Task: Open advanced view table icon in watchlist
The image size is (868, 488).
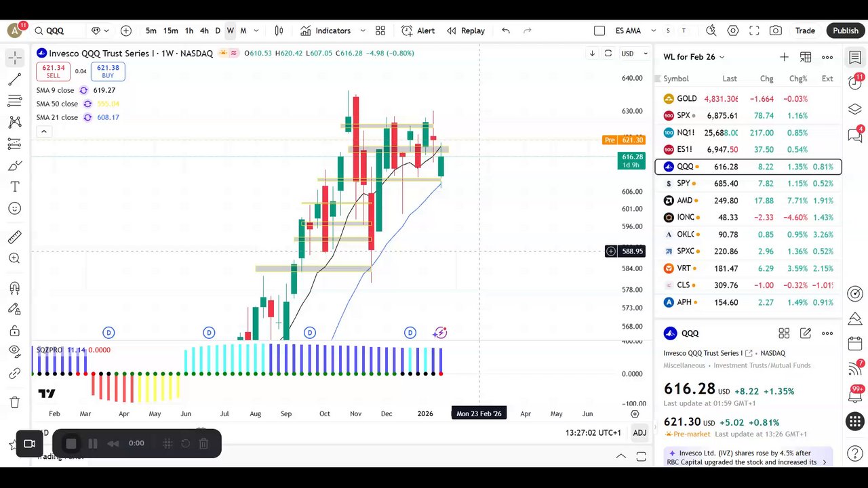Action: pyautogui.click(x=806, y=57)
